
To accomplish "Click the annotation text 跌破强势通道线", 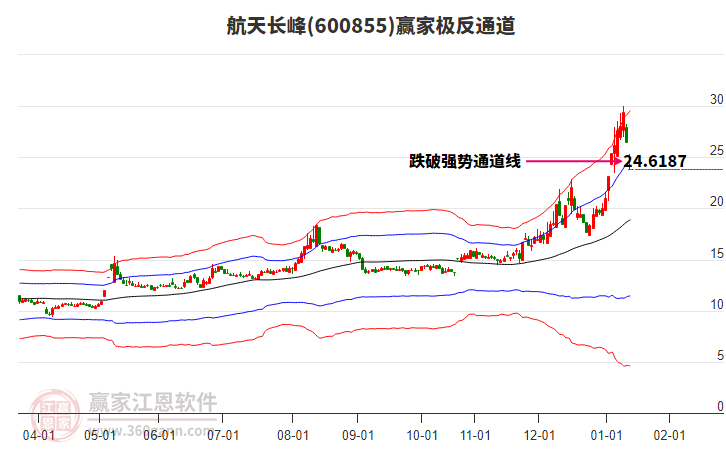I will pyautogui.click(x=465, y=161).
